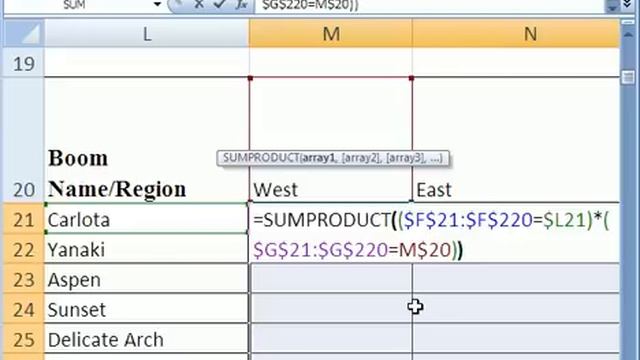640x360 pixels.
Task: Select row 20 header
Action: tap(23, 140)
